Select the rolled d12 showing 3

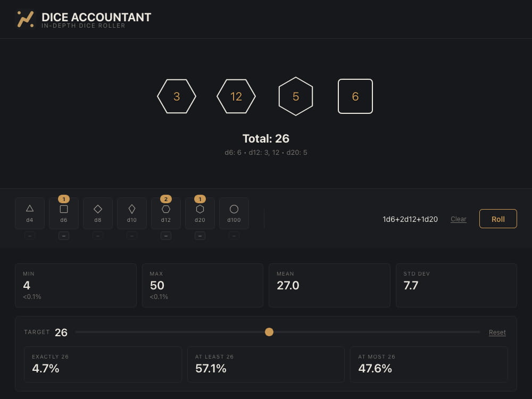coord(177,96)
